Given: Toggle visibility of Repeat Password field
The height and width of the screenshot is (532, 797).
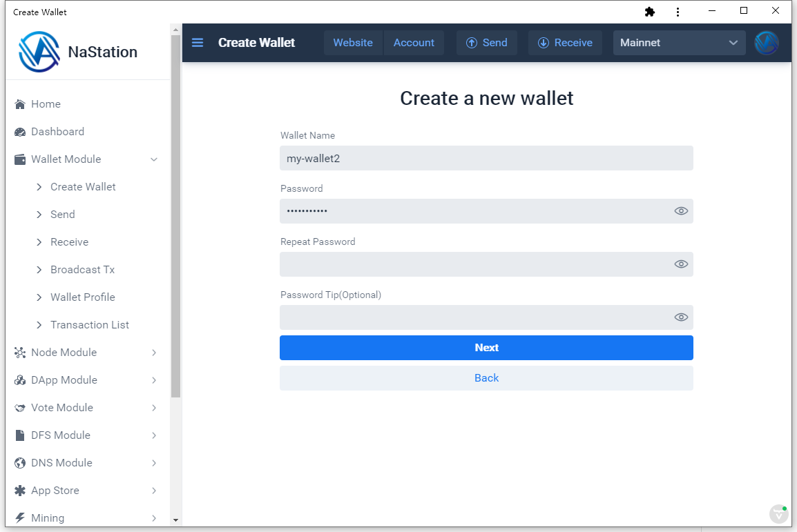Looking at the screenshot, I should pyautogui.click(x=681, y=264).
